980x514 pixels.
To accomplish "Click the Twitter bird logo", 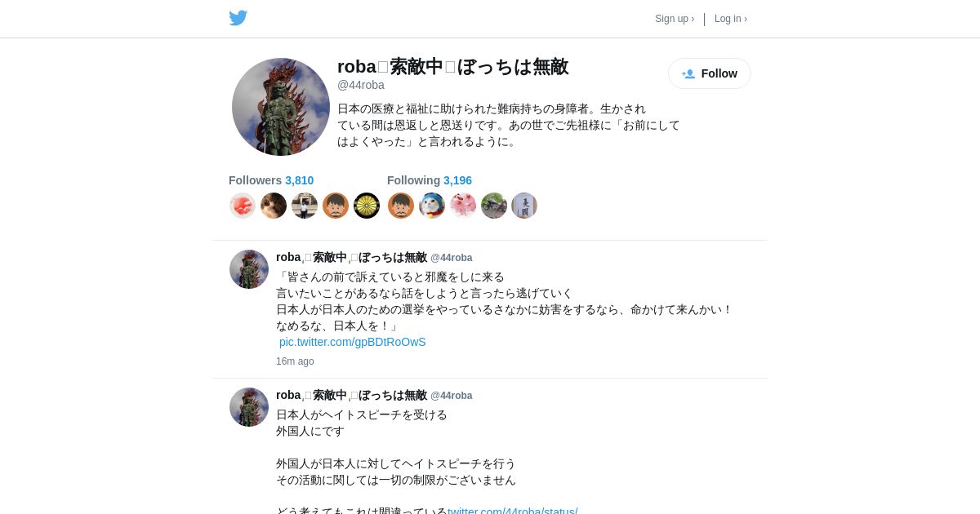I will tap(238, 18).
